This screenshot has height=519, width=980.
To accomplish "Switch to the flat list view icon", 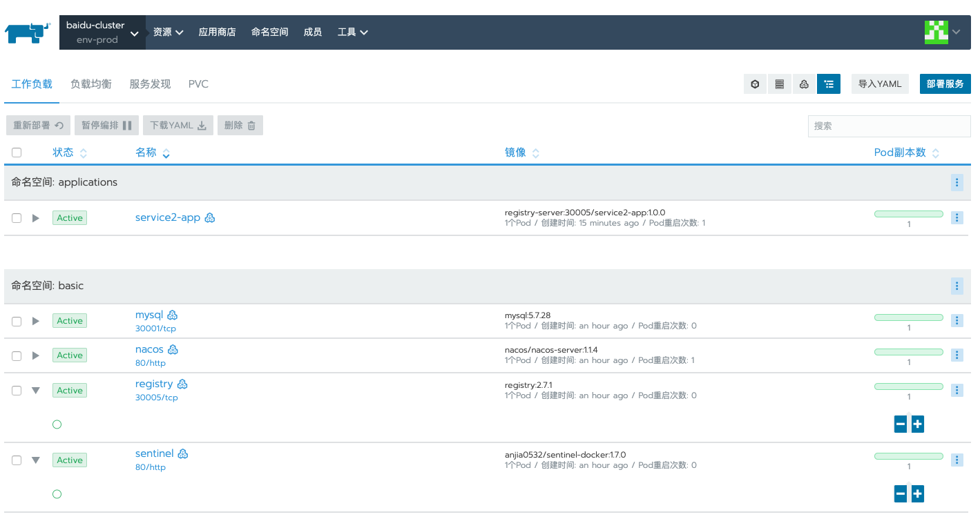I will (780, 84).
